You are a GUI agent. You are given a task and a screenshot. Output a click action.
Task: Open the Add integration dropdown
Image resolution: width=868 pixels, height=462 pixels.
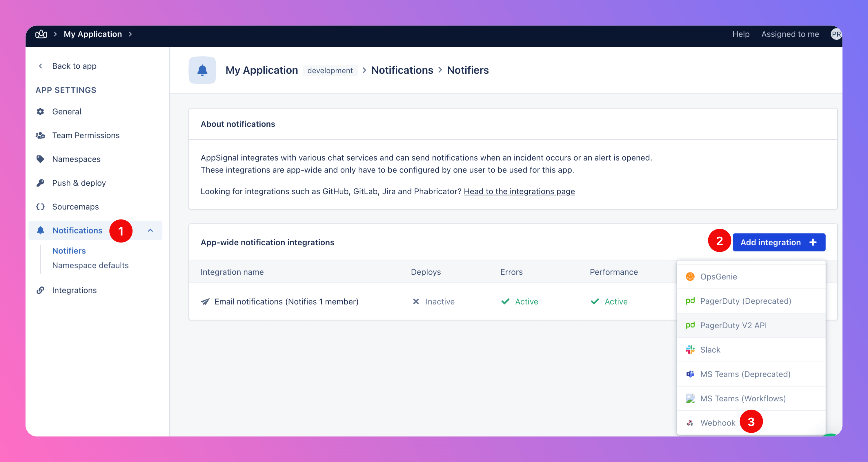point(778,242)
